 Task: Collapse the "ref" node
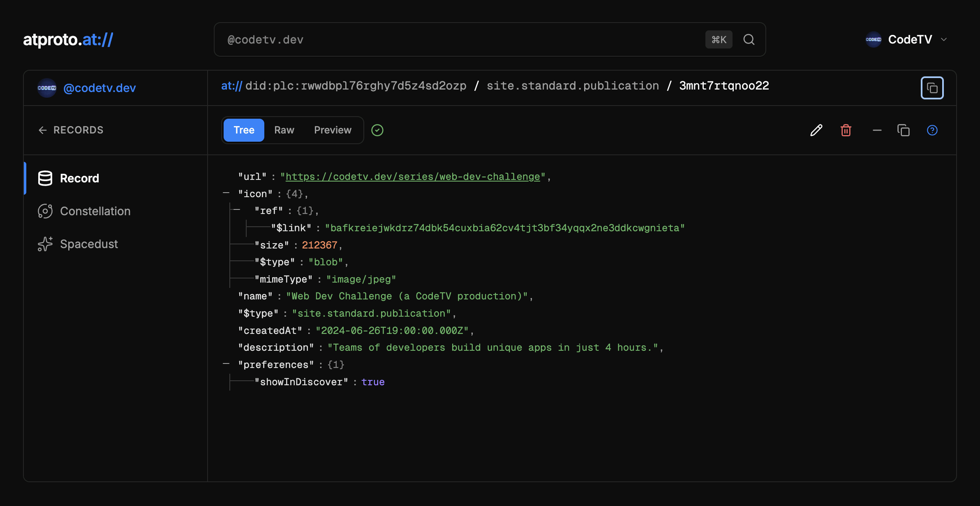(237, 210)
